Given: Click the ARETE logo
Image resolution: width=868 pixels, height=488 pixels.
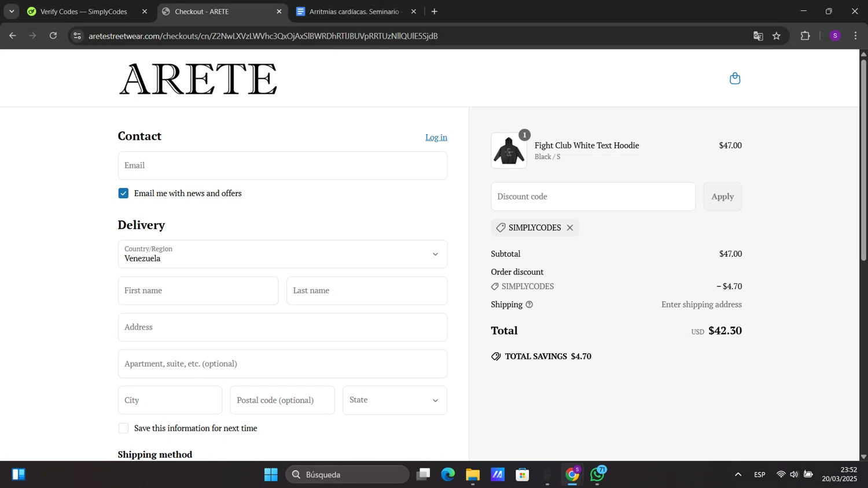Looking at the screenshot, I should 198,79.
